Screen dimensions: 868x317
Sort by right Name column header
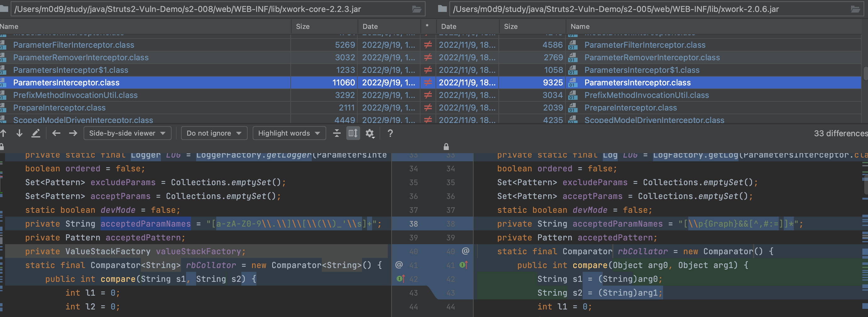point(714,26)
